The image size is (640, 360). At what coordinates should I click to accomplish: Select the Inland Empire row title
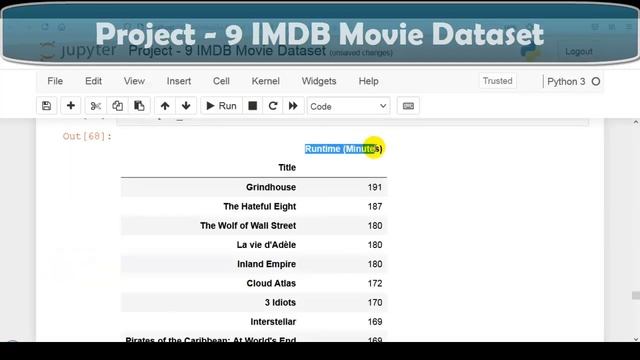pos(267,264)
